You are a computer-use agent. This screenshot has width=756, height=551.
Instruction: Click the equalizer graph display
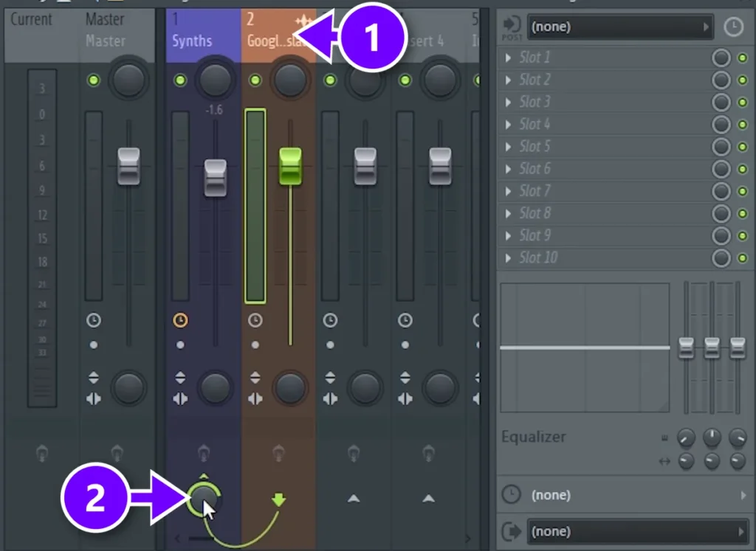click(x=585, y=347)
